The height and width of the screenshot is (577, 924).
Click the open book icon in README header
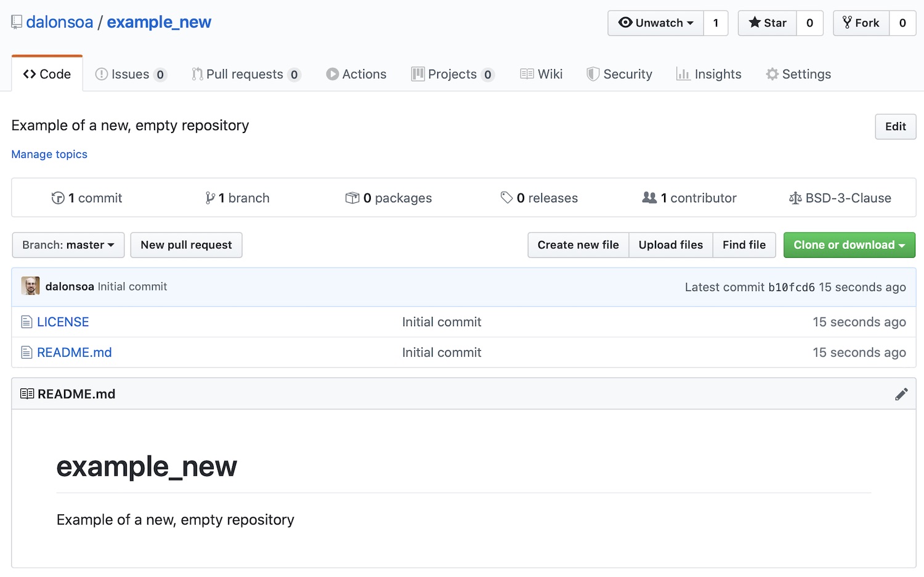click(27, 394)
